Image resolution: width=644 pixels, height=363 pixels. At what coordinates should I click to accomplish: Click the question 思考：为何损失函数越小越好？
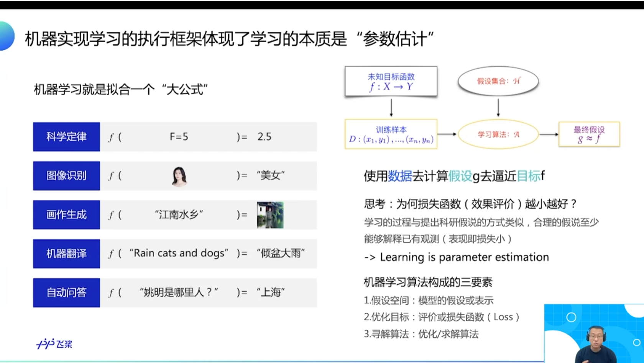[470, 204]
